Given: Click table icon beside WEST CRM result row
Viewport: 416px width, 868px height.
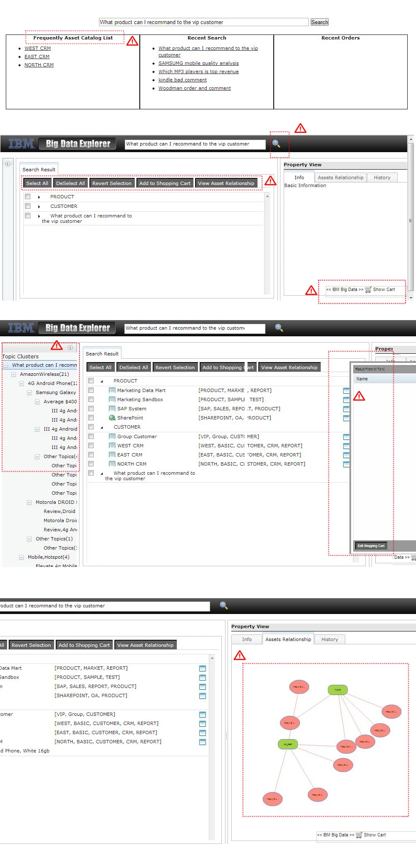Looking at the screenshot, I should tap(112, 446).
